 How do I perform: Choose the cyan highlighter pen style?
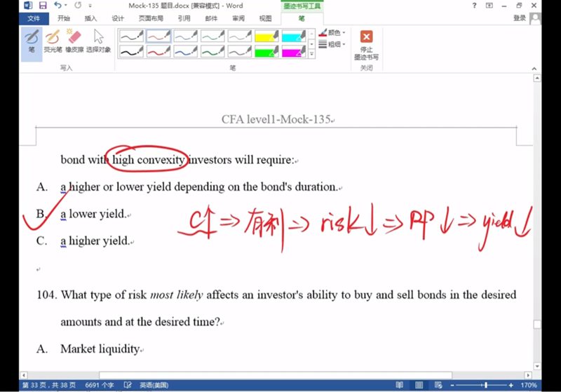point(294,36)
